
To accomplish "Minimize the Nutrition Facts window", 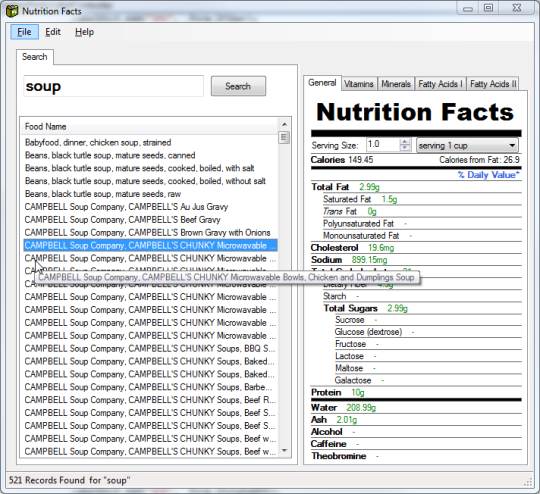I will click(x=468, y=8).
